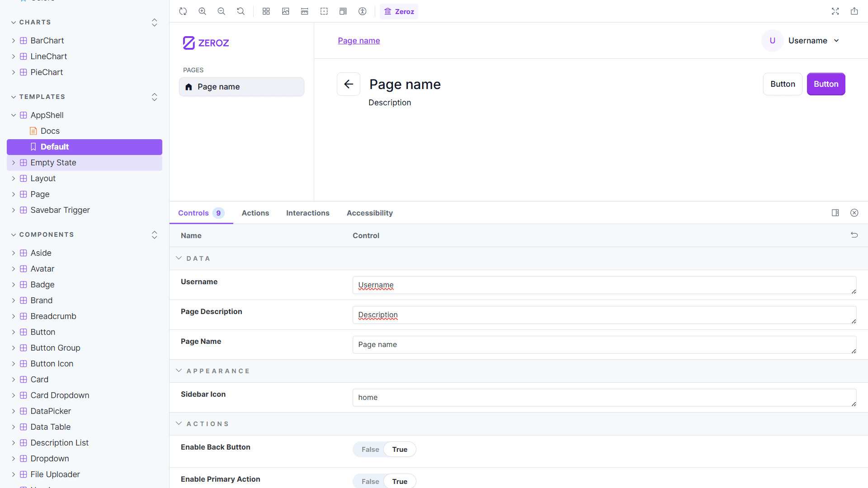This screenshot has height=488, width=868.
Task: Click the U user avatar
Action: point(773,41)
